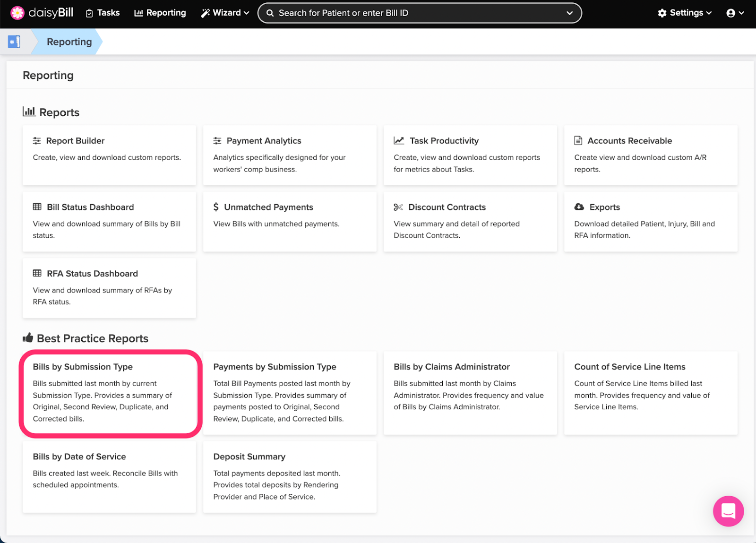This screenshot has height=543, width=756.
Task: Click the Accounts Receivable document icon
Action: [x=578, y=141]
